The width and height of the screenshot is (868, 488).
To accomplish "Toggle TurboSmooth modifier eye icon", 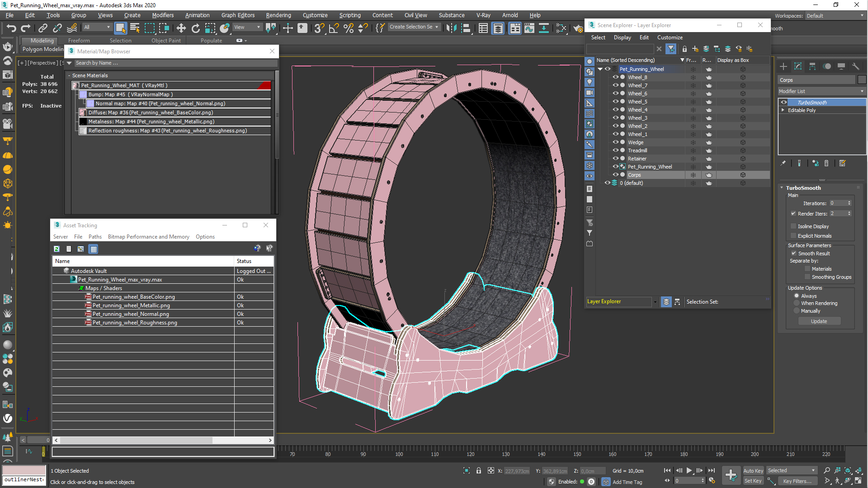I will click(784, 103).
